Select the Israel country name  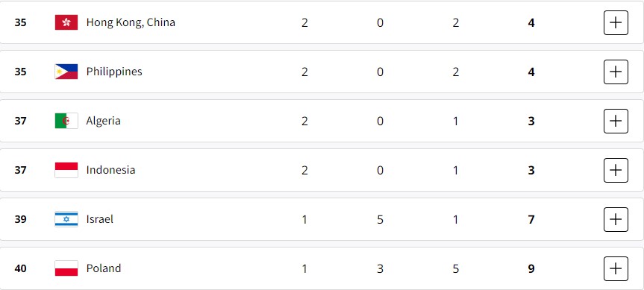pyautogui.click(x=100, y=219)
